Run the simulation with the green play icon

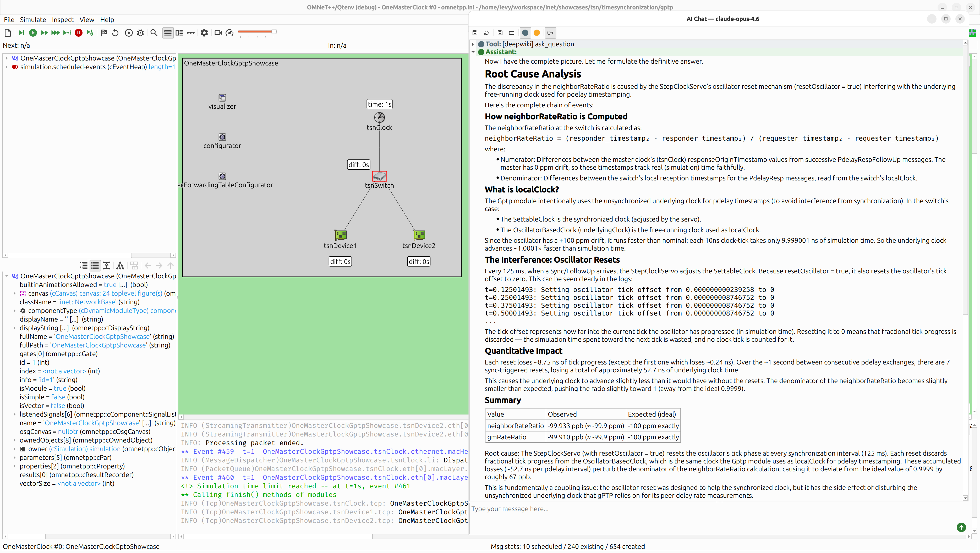(33, 33)
